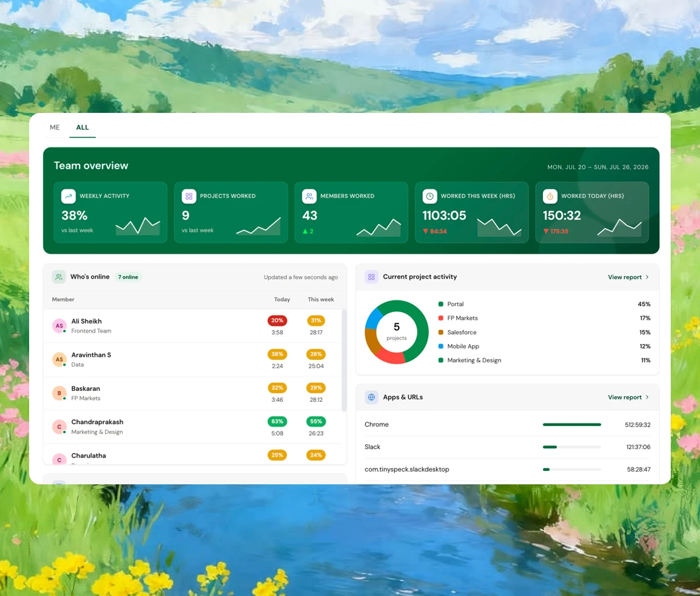Screen dimensions: 700x596
Task: Click the Slack usage progress bar
Action: [x=572, y=447]
